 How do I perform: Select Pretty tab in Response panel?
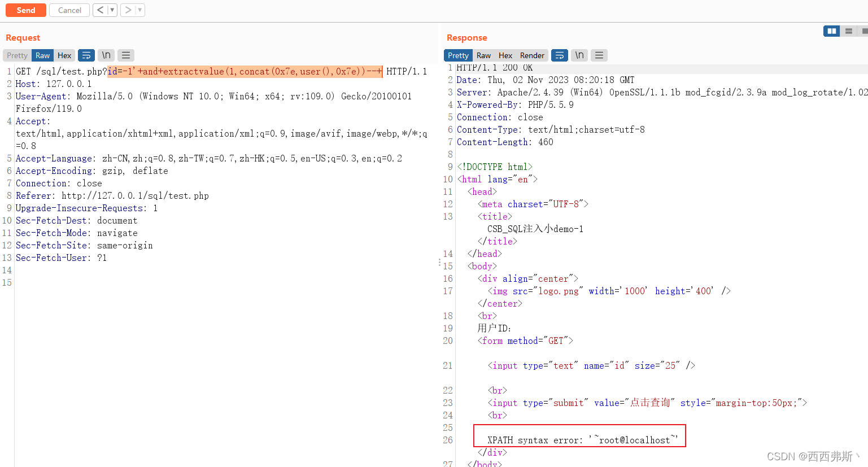tap(458, 55)
